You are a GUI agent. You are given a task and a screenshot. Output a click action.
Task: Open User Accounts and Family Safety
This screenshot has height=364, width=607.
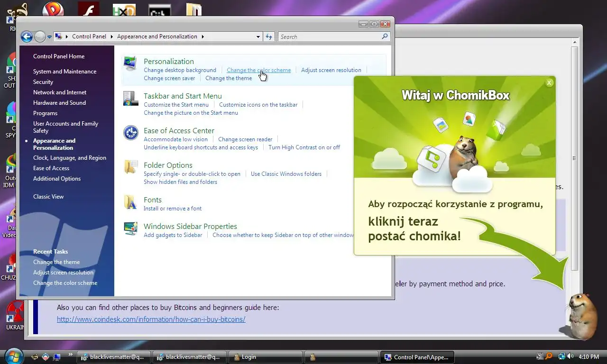click(x=65, y=127)
